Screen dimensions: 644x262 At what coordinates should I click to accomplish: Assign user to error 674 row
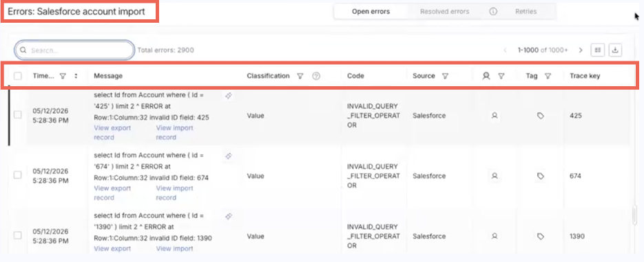(x=495, y=176)
